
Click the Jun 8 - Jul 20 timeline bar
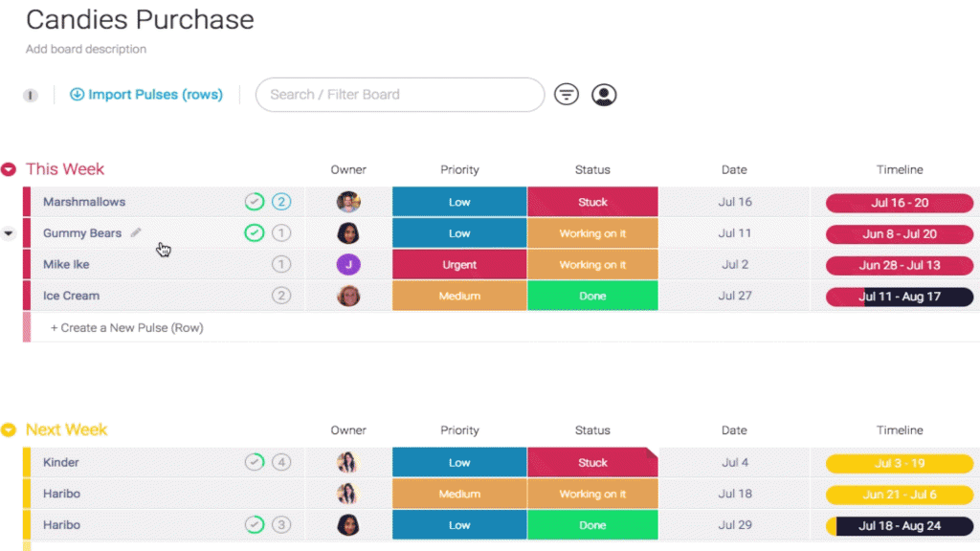(x=900, y=233)
